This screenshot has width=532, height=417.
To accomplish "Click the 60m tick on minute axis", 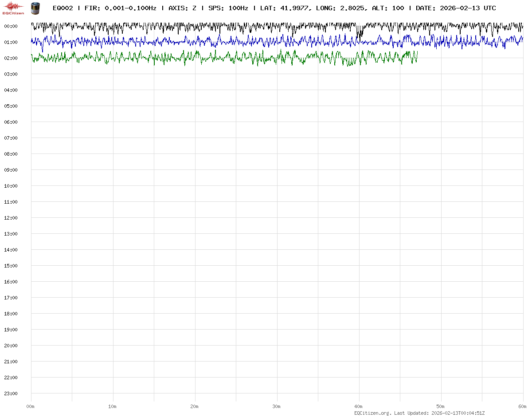I will pyautogui.click(x=522, y=406).
